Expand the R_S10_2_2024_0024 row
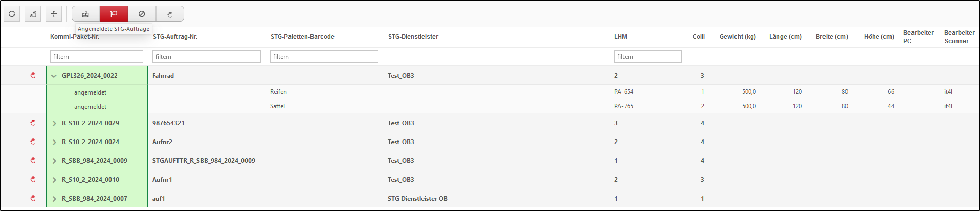Viewport: 980px width, 211px height. pos(54,142)
